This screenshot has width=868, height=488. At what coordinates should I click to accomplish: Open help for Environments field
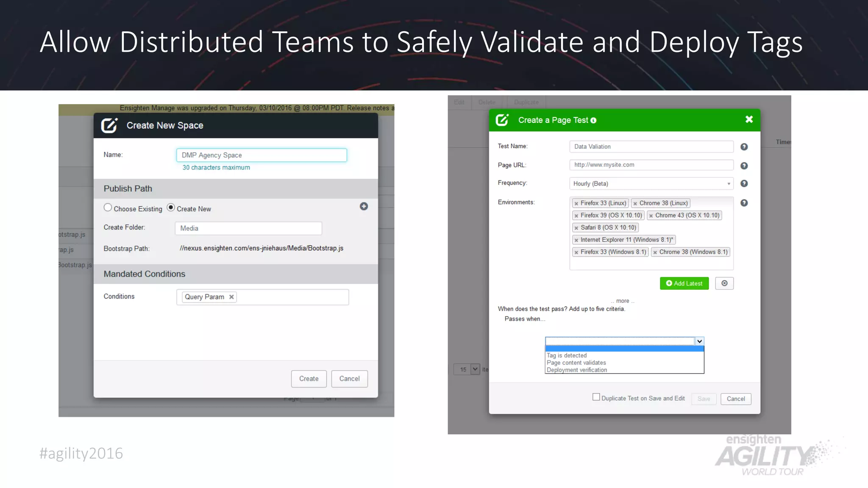coord(744,203)
